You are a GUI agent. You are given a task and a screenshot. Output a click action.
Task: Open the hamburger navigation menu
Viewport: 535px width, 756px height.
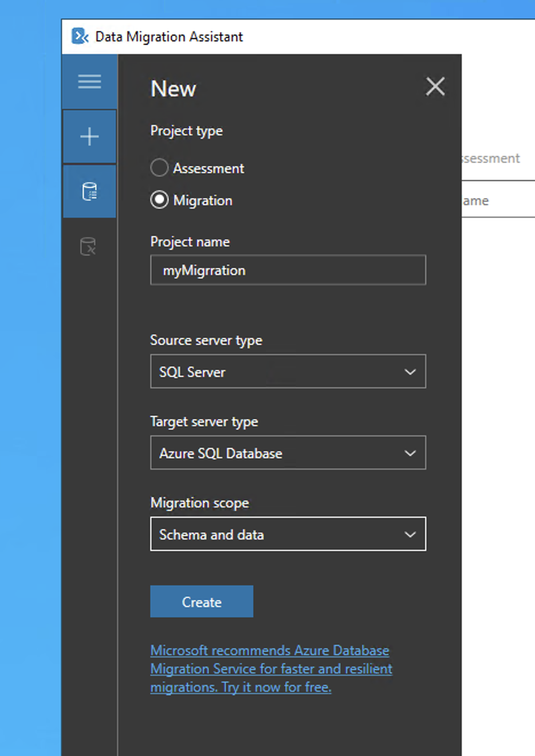(89, 81)
